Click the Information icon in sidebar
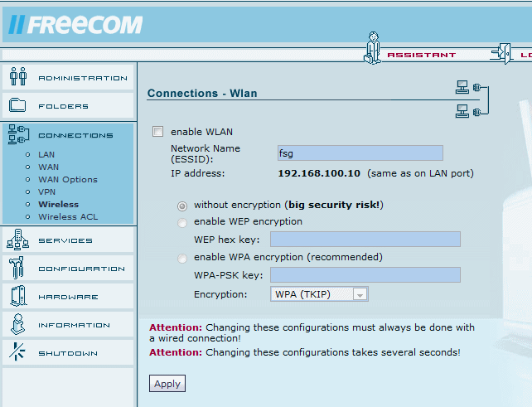Viewport: 532px width, 407px height. (17, 324)
